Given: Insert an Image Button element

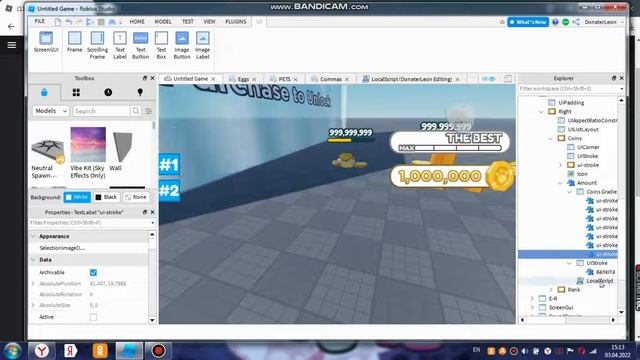Looking at the screenshot, I should pyautogui.click(x=182, y=45).
